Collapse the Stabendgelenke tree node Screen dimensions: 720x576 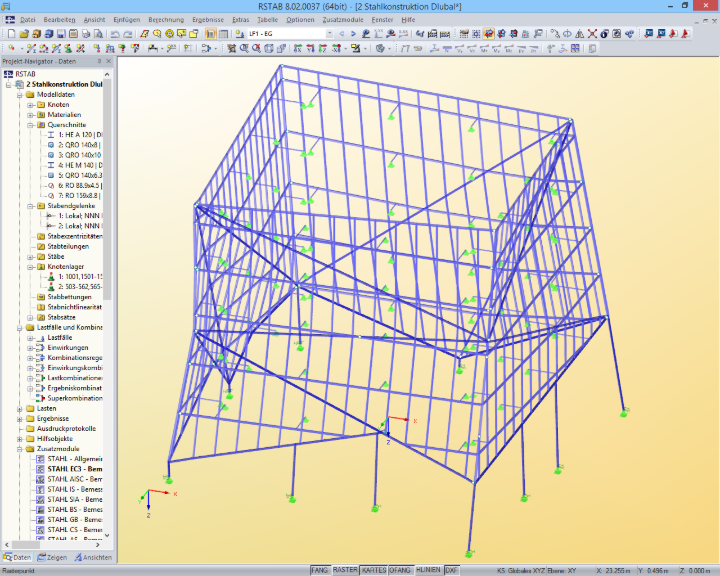[30, 206]
